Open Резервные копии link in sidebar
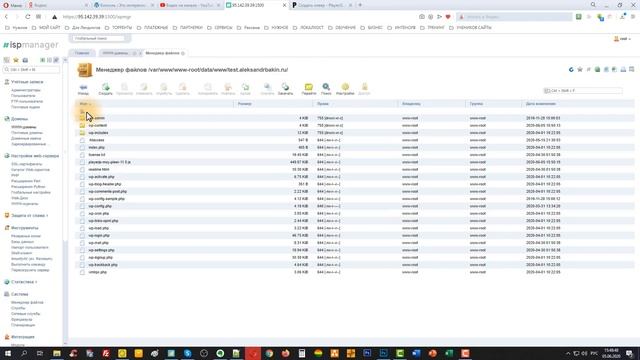 pyautogui.click(x=26, y=236)
